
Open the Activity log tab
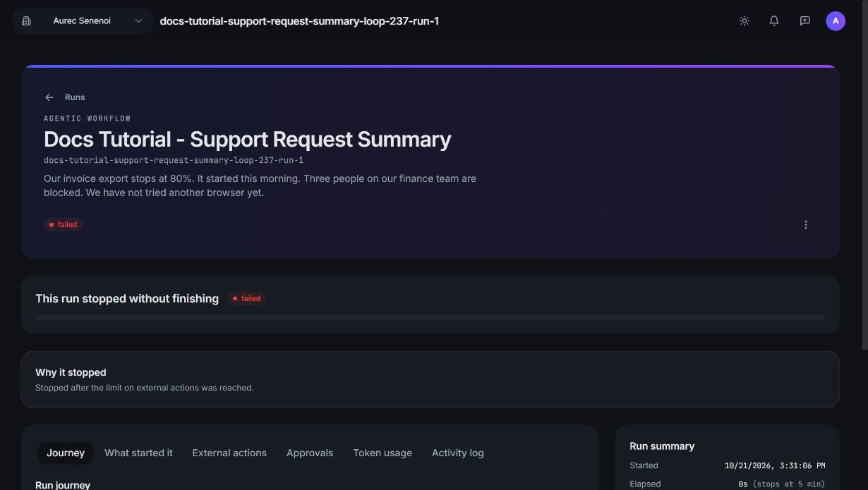tap(458, 453)
